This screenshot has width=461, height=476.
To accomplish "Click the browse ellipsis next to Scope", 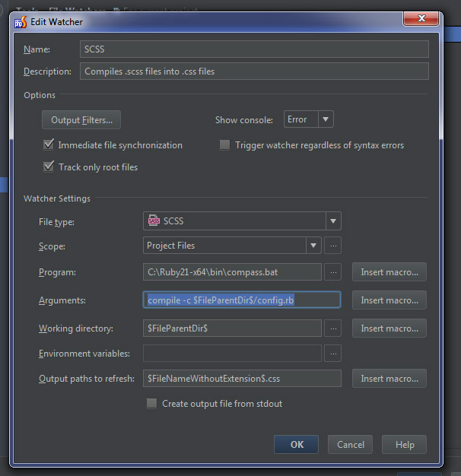I will tap(333, 246).
